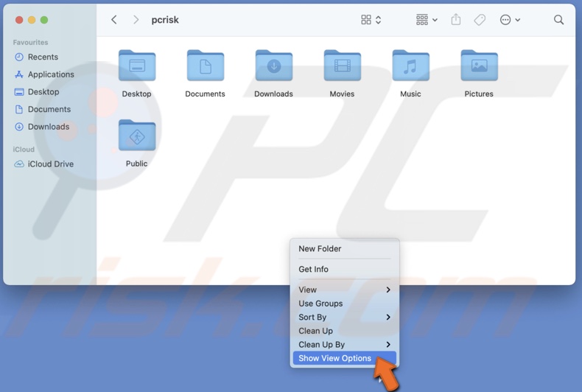Select the Downloads folder icon

274,66
